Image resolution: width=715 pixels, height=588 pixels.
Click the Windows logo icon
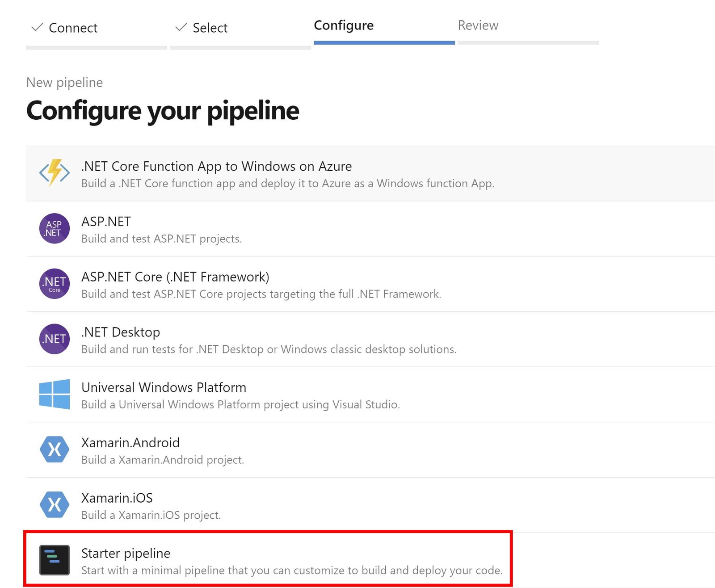coord(55,394)
